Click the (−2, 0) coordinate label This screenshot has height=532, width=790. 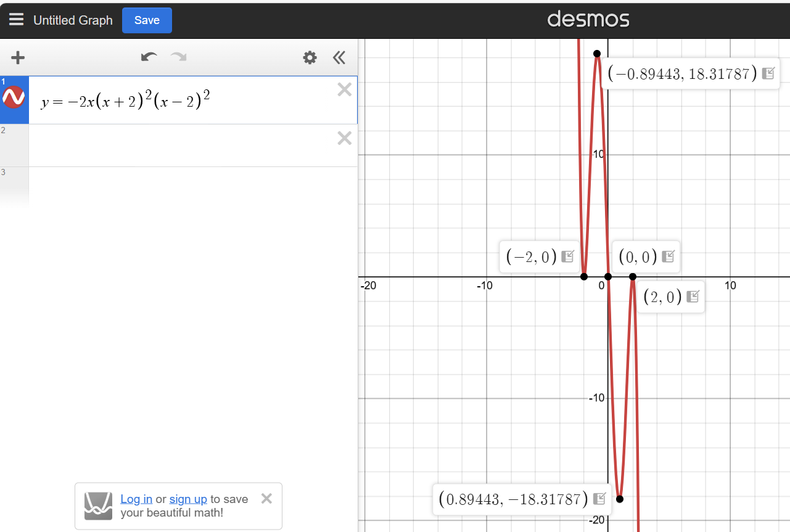pyautogui.click(x=531, y=257)
